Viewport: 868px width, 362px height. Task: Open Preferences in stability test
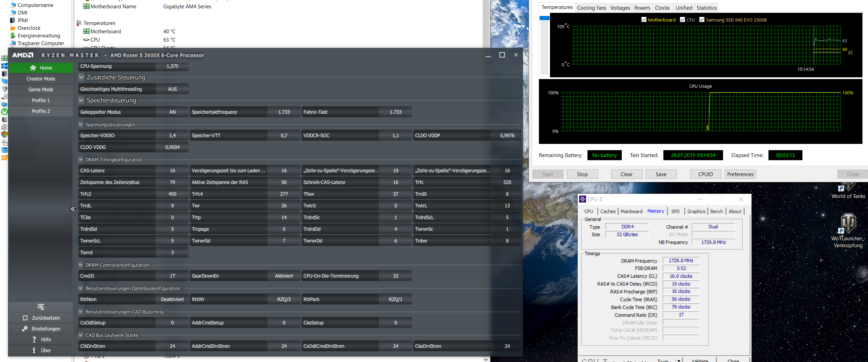click(740, 174)
